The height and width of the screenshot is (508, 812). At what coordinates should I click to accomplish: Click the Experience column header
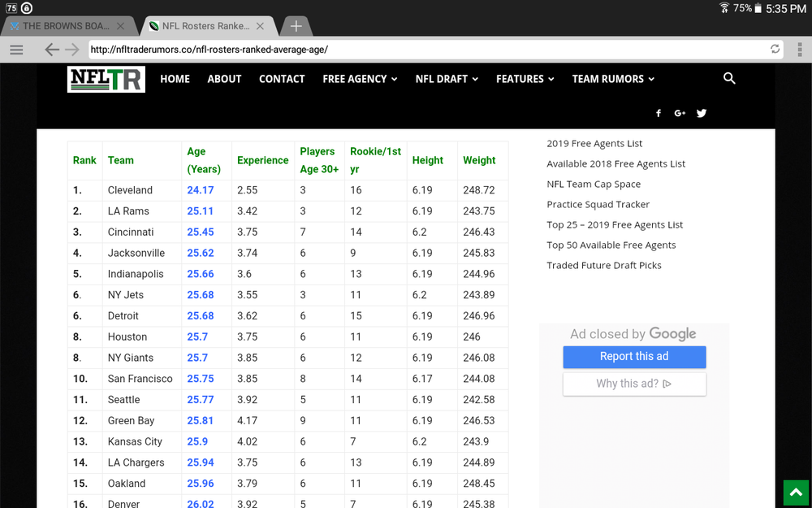262,160
